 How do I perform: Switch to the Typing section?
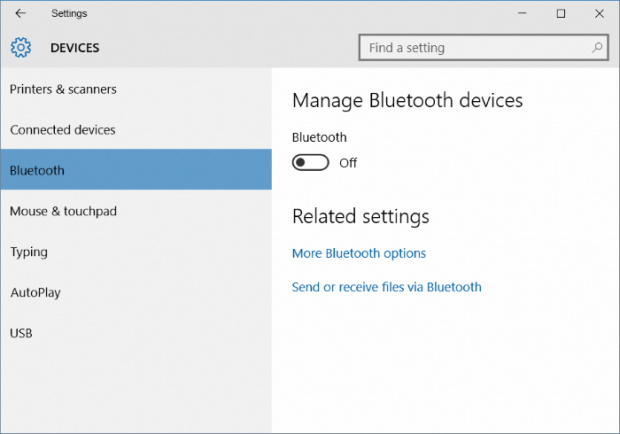[29, 252]
